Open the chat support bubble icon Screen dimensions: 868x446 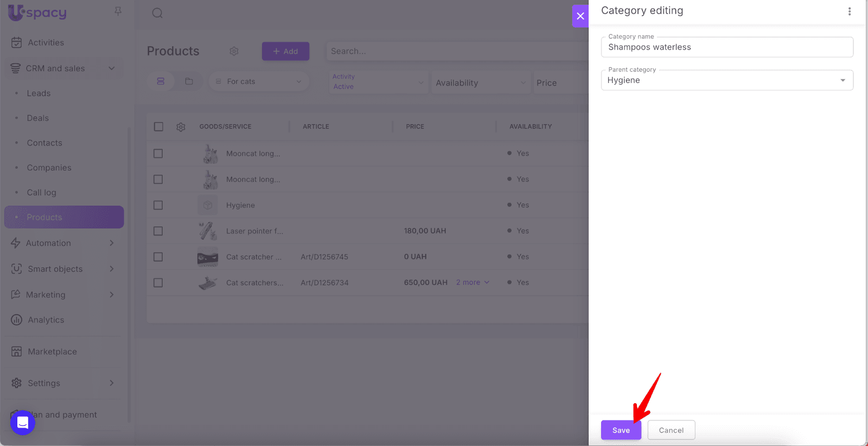[23, 422]
